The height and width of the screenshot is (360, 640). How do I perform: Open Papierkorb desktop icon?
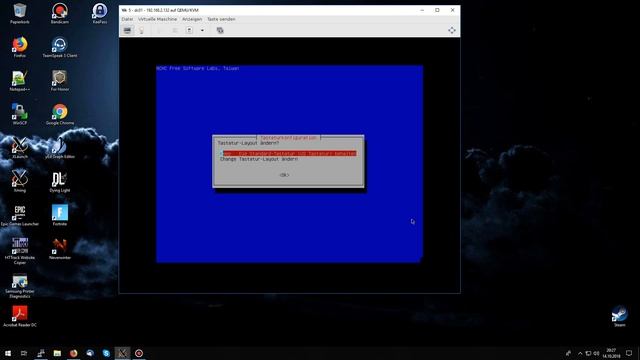20,13
